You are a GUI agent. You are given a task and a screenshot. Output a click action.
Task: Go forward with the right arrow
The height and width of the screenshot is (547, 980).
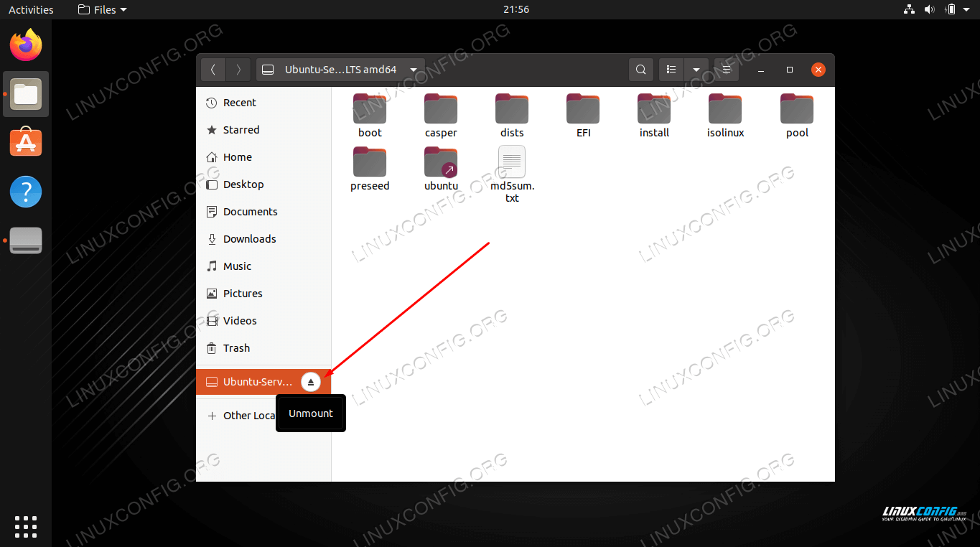(x=238, y=70)
